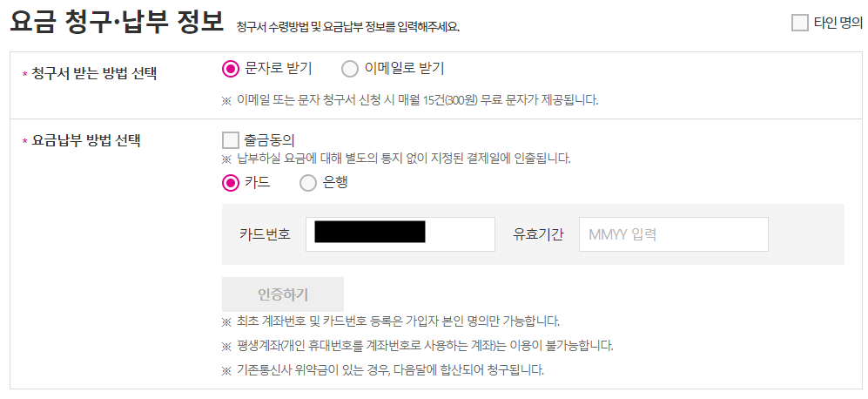
Task: Click the 기존통신사 위약금 notice line
Action: coord(383,370)
